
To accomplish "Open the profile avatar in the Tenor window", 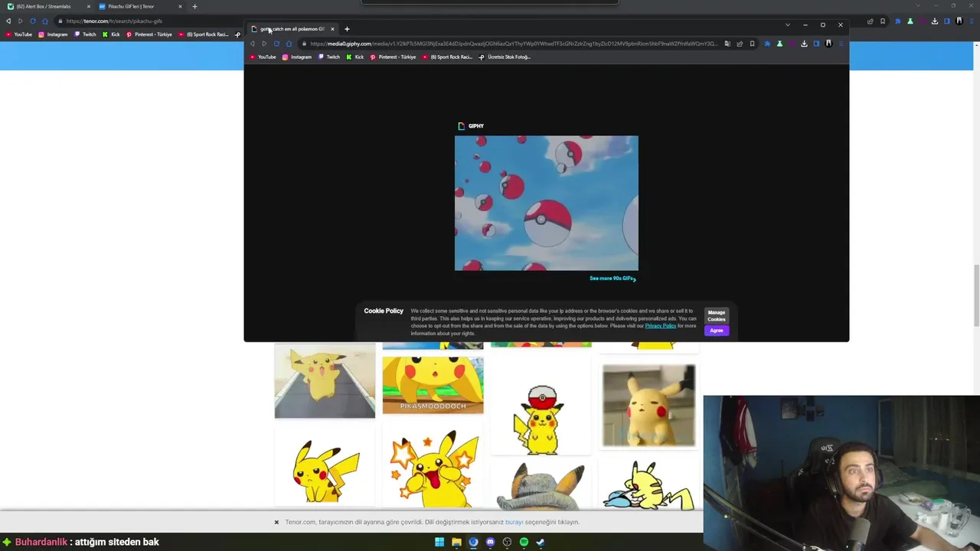I will tap(959, 21).
